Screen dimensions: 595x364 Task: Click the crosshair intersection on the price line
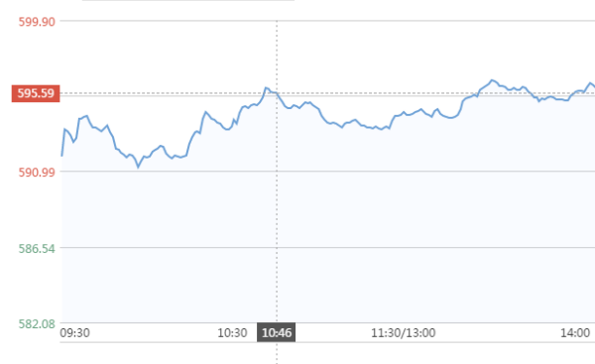[277, 93]
